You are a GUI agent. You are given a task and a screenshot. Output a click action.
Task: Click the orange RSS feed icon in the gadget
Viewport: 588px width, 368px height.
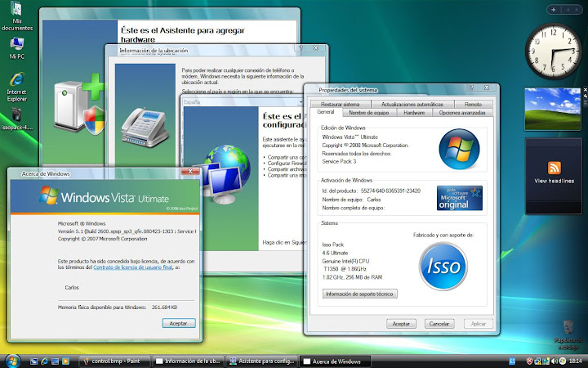(555, 168)
